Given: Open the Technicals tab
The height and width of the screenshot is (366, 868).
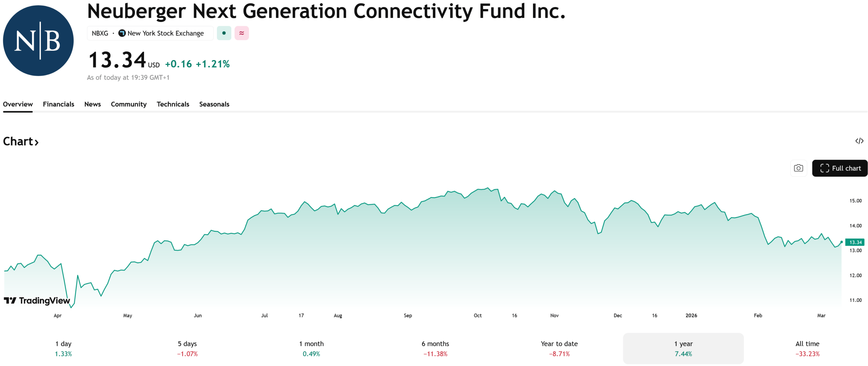Looking at the screenshot, I should [173, 104].
